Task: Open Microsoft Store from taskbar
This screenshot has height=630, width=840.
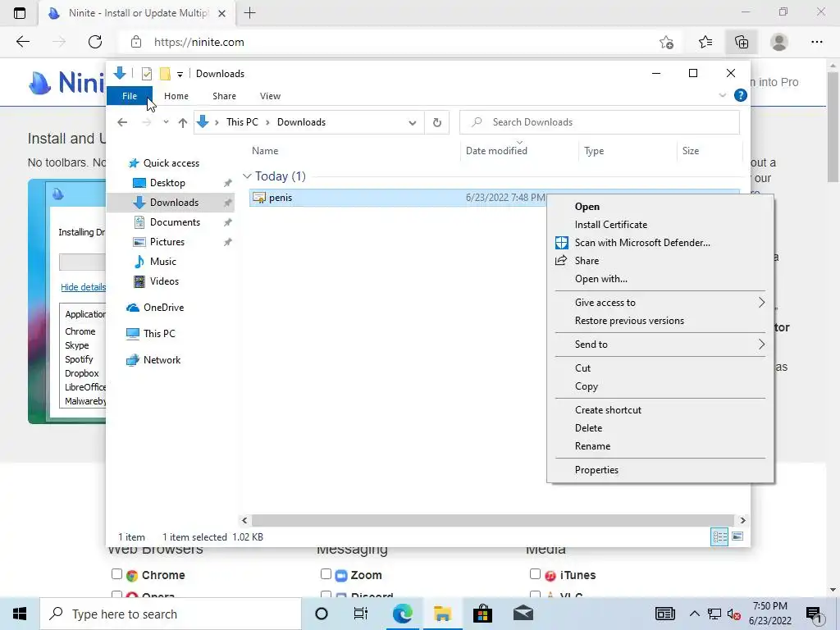Action: pos(482,614)
